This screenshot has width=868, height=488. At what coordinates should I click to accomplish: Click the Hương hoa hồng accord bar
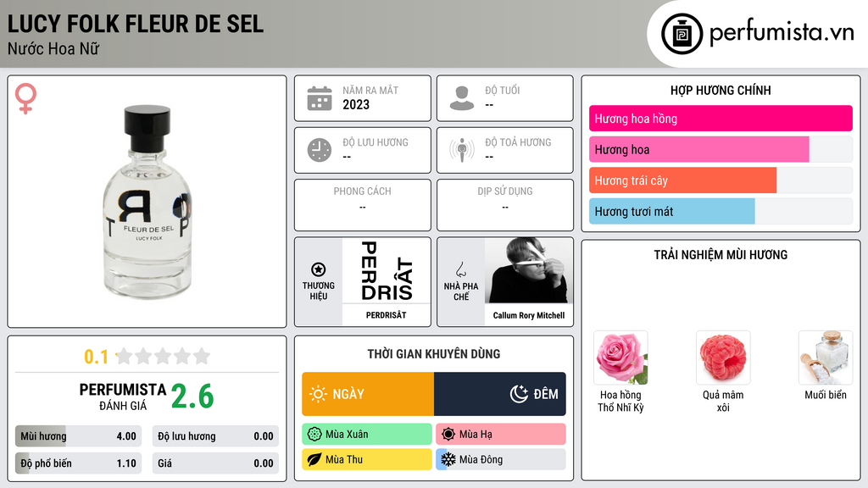(x=721, y=119)
